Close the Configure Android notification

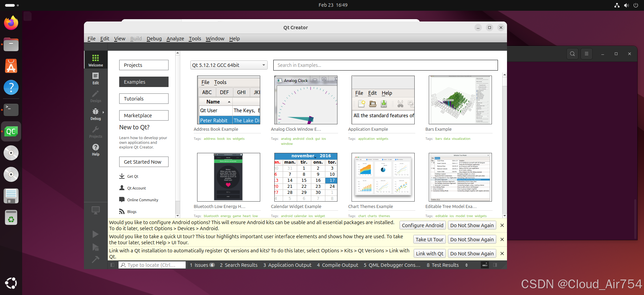(502, 225)
